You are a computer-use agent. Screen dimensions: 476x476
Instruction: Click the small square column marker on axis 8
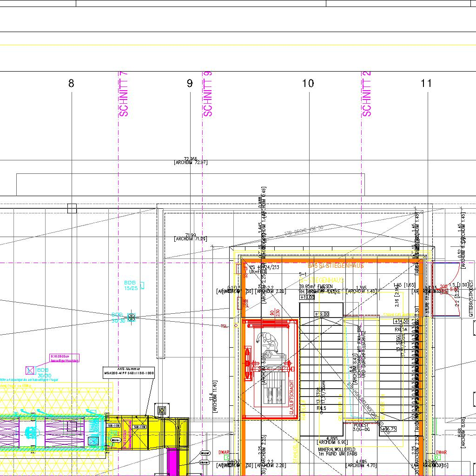pos(72,209)
